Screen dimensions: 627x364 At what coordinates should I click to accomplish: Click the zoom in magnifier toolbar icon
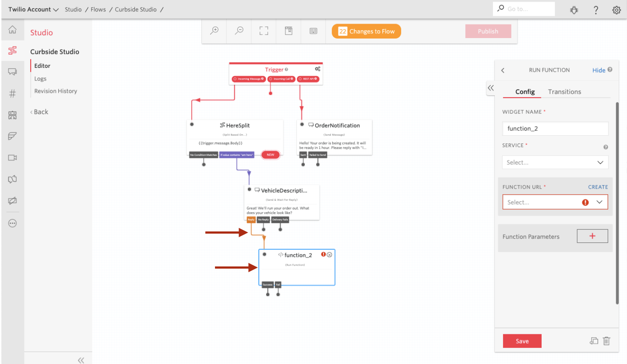tap(215, 31)
